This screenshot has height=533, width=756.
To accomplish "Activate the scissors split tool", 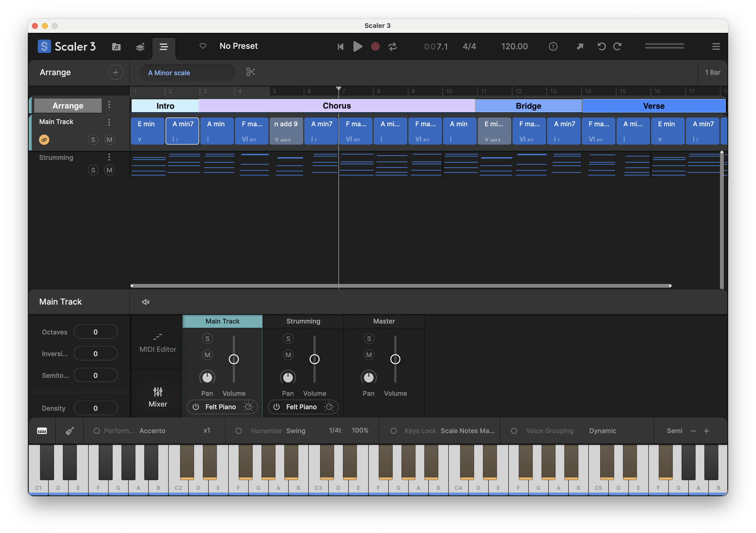I will point(251,72).
